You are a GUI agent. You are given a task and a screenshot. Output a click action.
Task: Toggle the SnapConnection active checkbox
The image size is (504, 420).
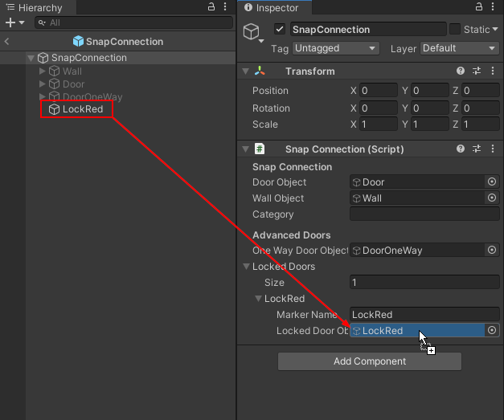[x=280, y=30]
